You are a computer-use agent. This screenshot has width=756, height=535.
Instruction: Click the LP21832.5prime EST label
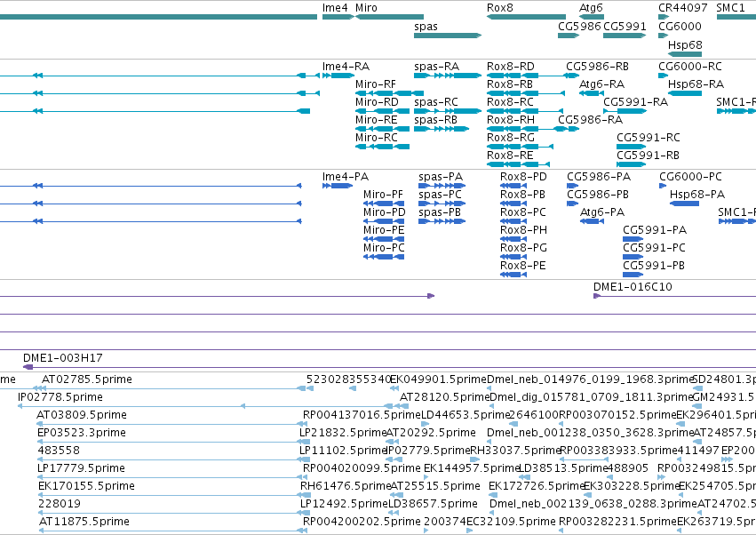[343, 433]
